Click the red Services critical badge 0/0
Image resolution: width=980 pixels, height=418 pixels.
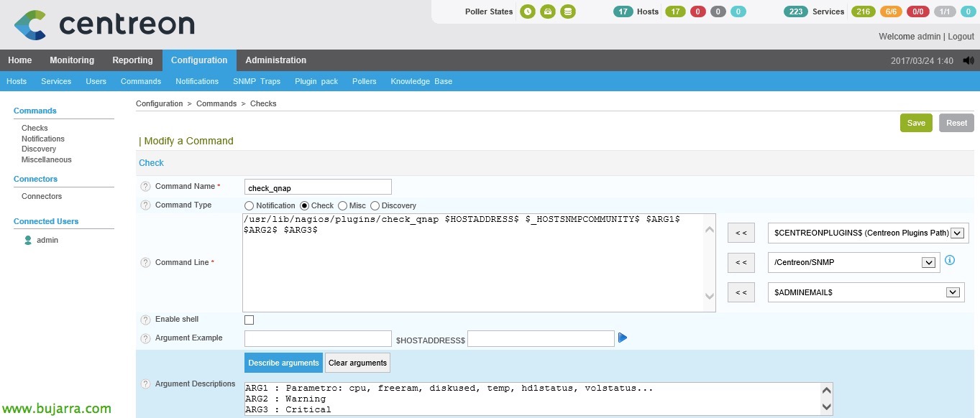[x=918, y=11]
